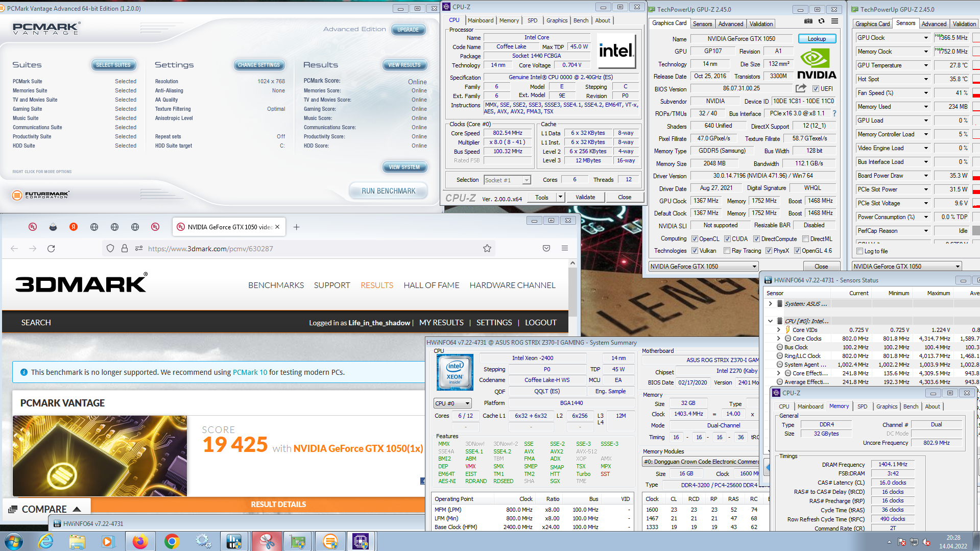Reload the 3DMark page in the browser
The height and width of the screenshot is (551, 980).
click(x=51, y=249)
